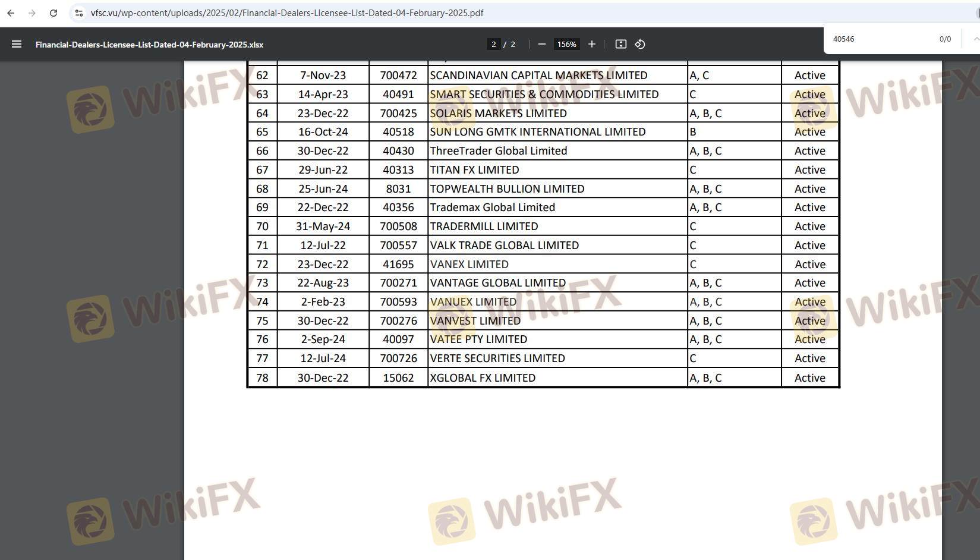Select license number 40430
The height and width of the screenshot is (560, 980).
coord(398,151)
